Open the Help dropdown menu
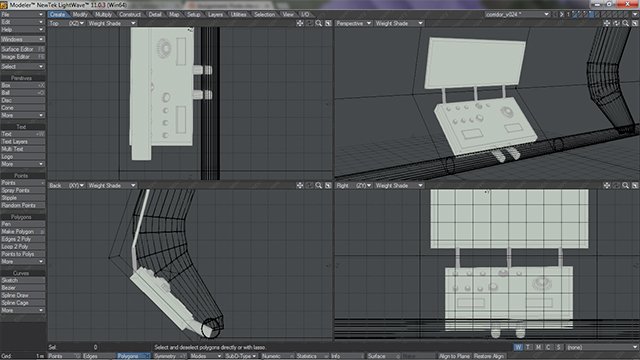Viewport: 640px width, 360px height. (22, 30)
